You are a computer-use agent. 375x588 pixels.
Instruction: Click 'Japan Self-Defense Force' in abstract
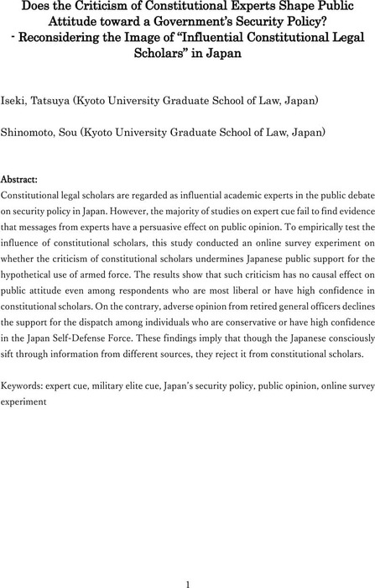(79, 339)
